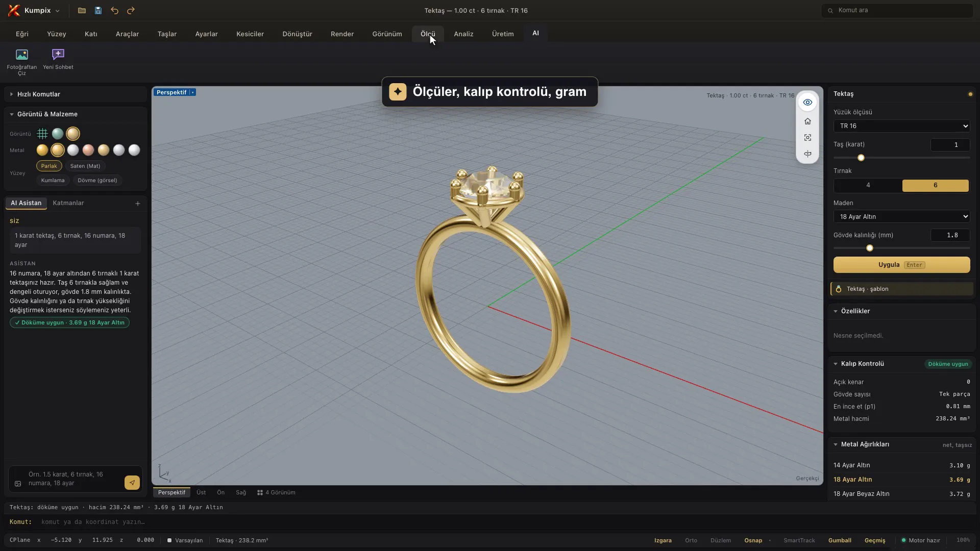This screenshot has height=551, width=980.
Task: Save the project with disk icon
Action: (x=98, y=10)
